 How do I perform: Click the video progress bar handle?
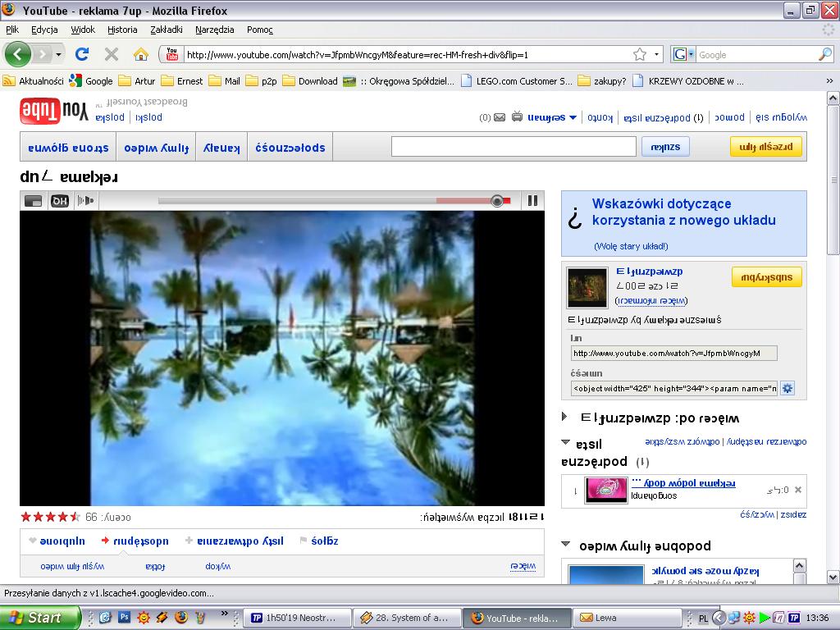(497, 201)
